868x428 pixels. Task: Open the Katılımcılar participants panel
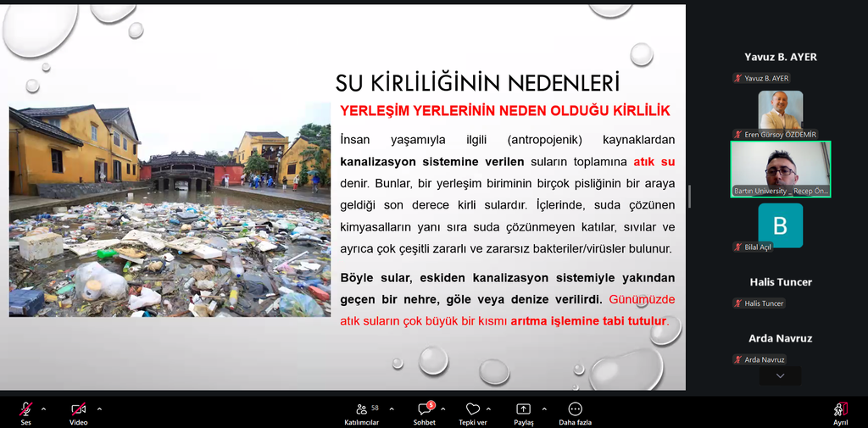(x=362, y=409)
